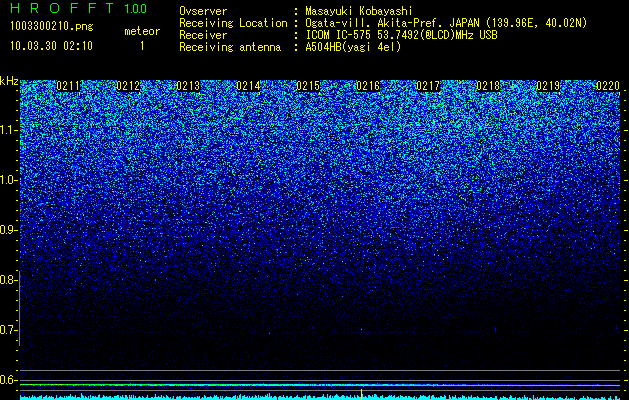
Task: Select the 0.6 frequency axis label
Action: (x=8, y=380)
